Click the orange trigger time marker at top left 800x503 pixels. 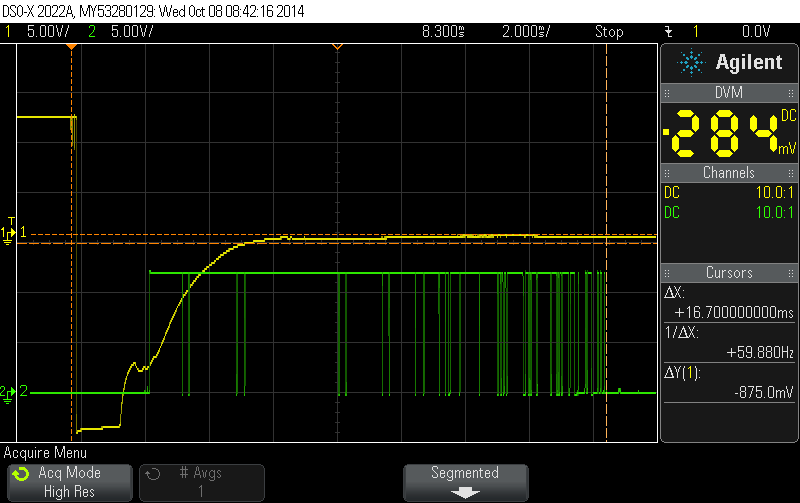pyautogui.click(x=71, y=46)
